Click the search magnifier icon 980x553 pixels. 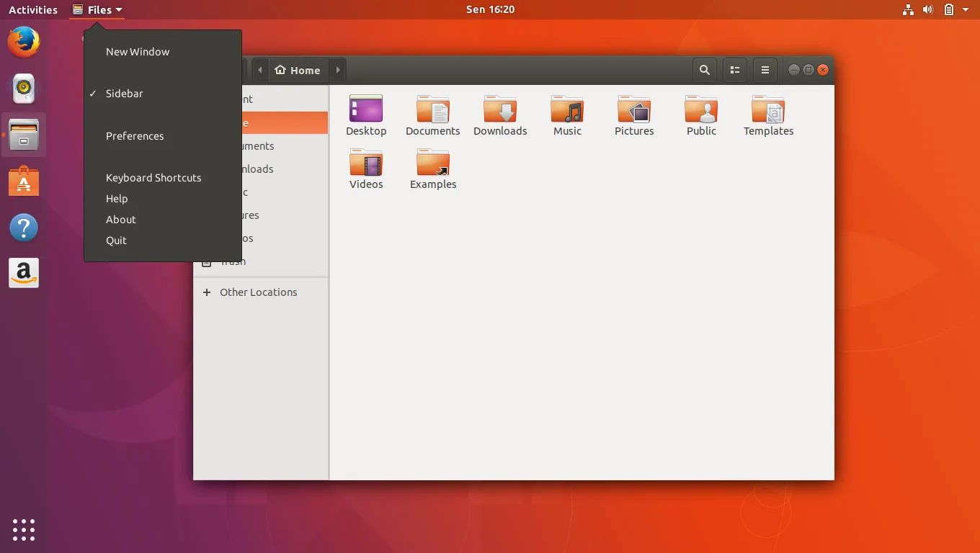[x=705, y=70]
